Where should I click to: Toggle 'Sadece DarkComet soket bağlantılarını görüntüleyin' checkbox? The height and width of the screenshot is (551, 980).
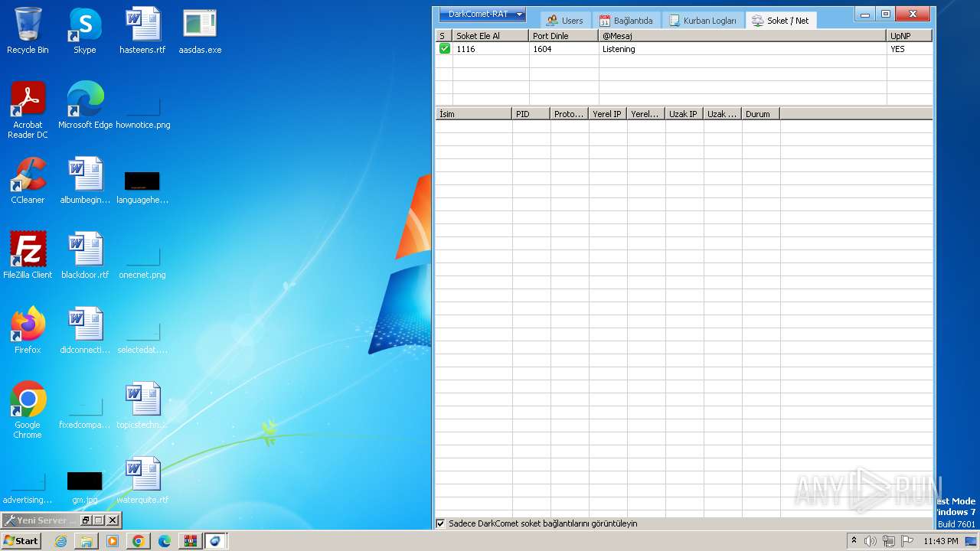point(440,523)
